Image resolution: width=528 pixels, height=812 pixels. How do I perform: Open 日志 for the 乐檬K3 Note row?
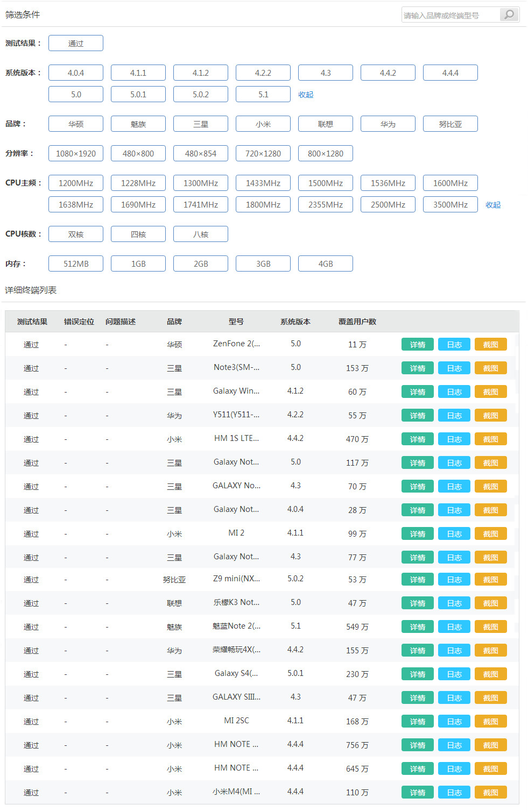454,603
